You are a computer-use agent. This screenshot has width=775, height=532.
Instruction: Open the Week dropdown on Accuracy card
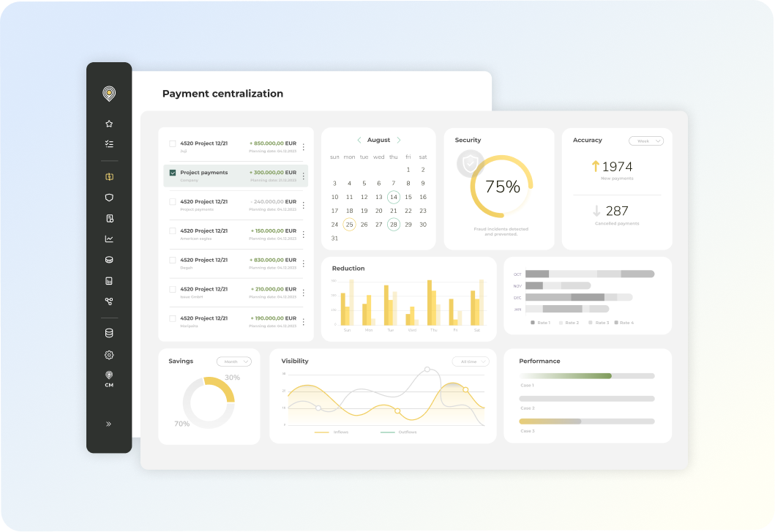[x=645, y=141]
